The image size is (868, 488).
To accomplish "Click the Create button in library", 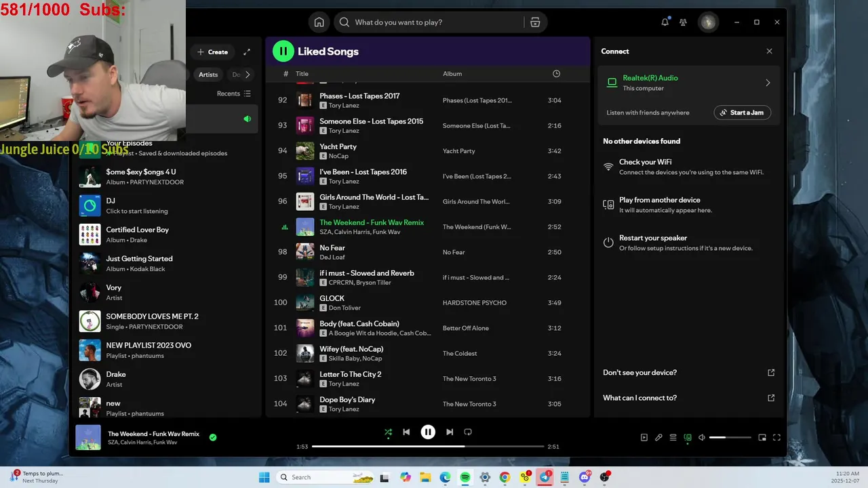I will [212, 52].
